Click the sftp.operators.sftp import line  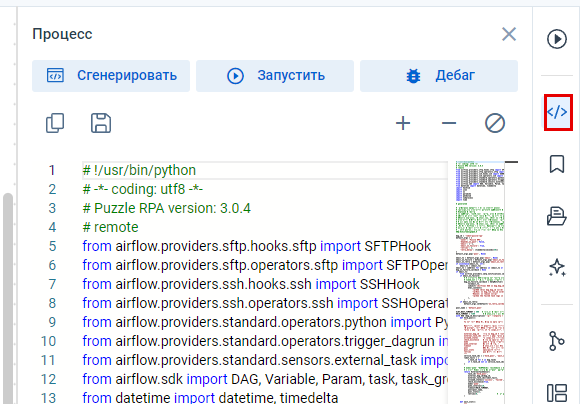264,265
